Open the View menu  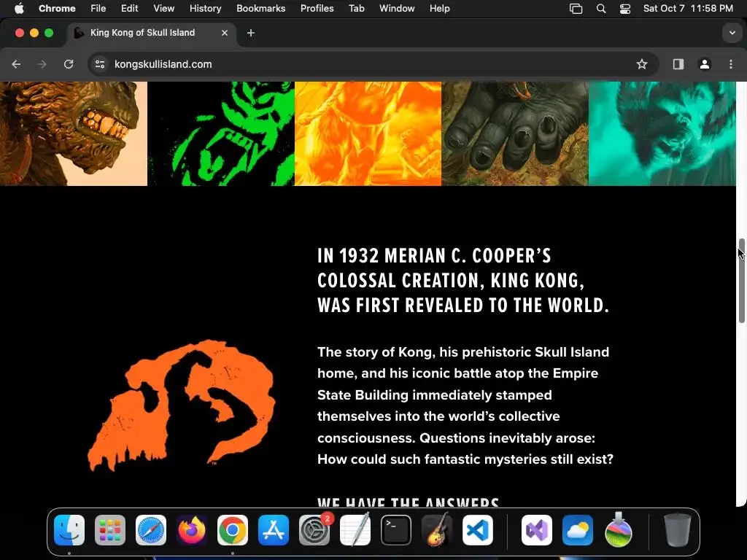click(163, 9)
